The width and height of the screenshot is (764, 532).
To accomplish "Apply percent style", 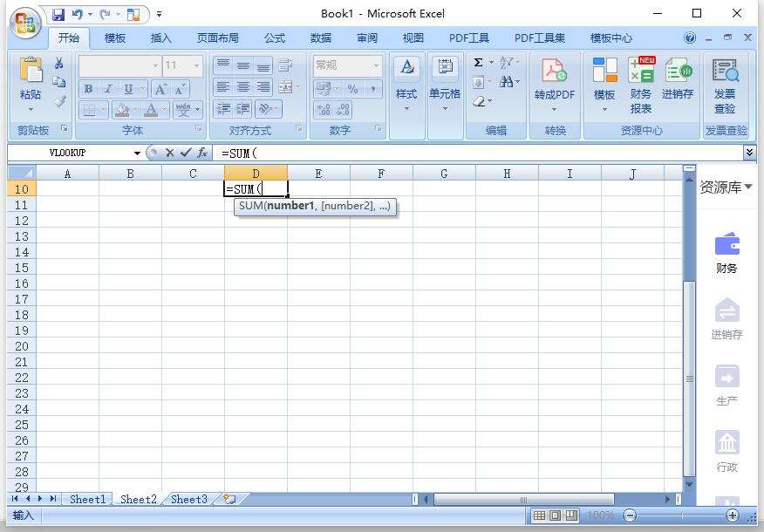I will click(352, 89).
